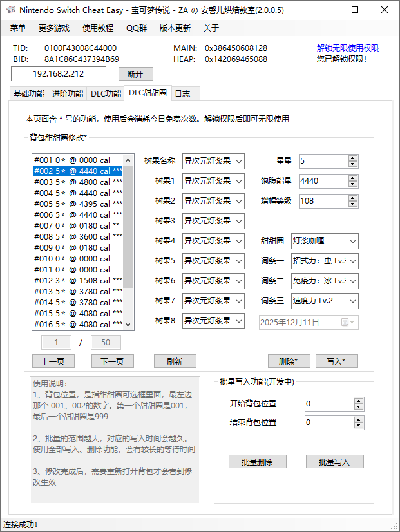This screenshot has width=400, height=532.
Task: Select list row #016 5* @ 4080 cal
Action: pyautogui.click(x=78, y=325)
